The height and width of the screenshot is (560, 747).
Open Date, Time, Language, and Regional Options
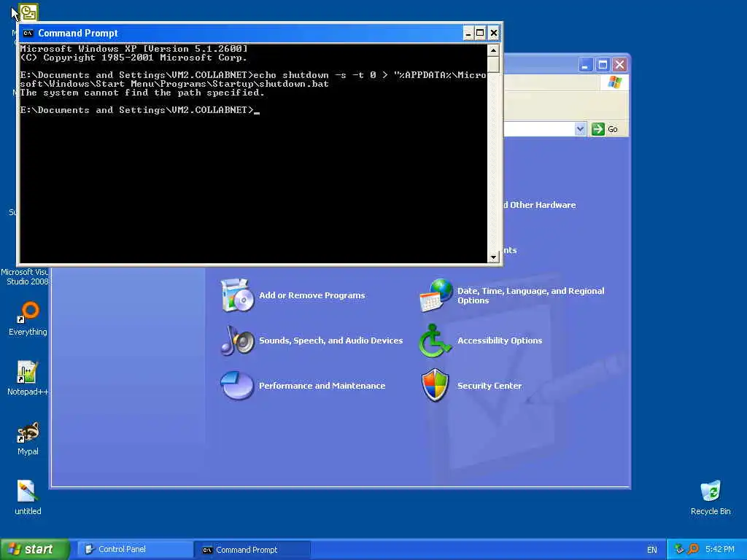[x=531, y=295]
